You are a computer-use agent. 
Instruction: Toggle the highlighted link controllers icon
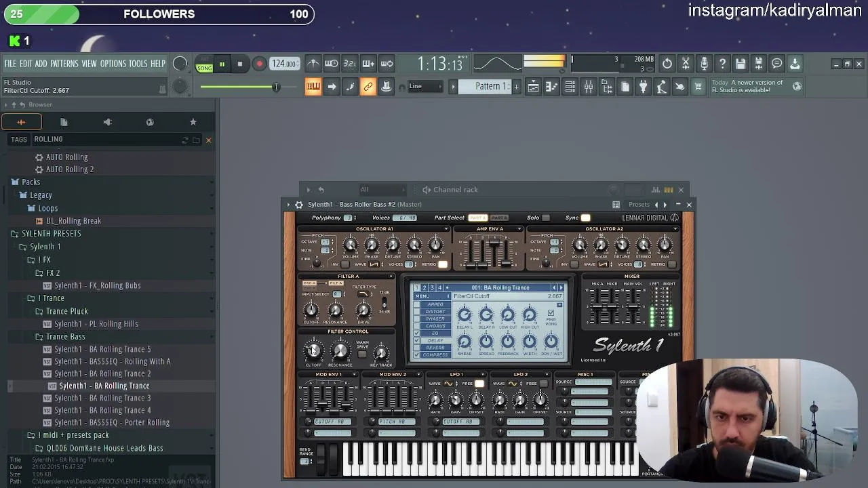pyautogui.click(x=368, y=87)
